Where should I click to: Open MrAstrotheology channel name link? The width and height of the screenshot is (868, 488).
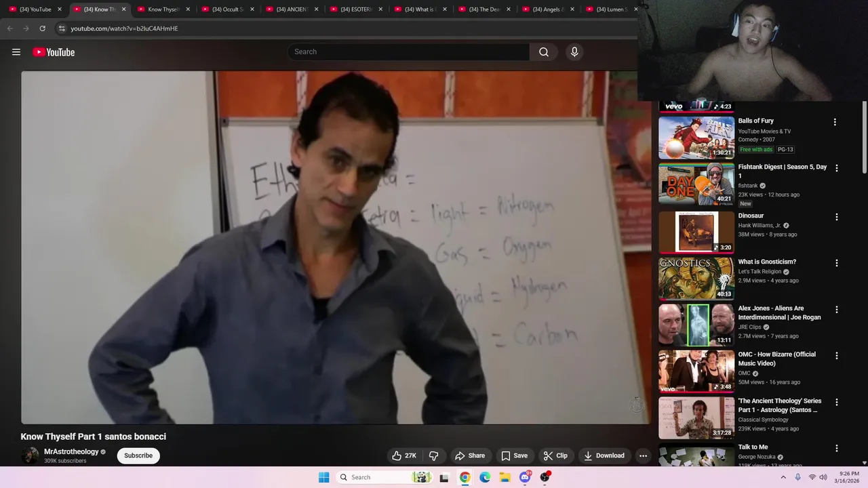pyautogui.click(x=71, y=451)
